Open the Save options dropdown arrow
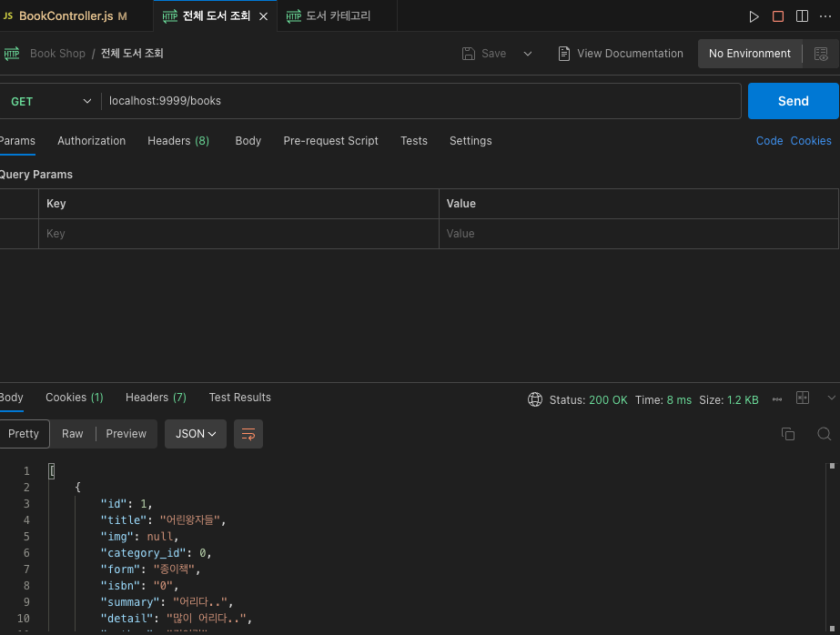Viewport: 840px width, 635px height. coord(528,54)
